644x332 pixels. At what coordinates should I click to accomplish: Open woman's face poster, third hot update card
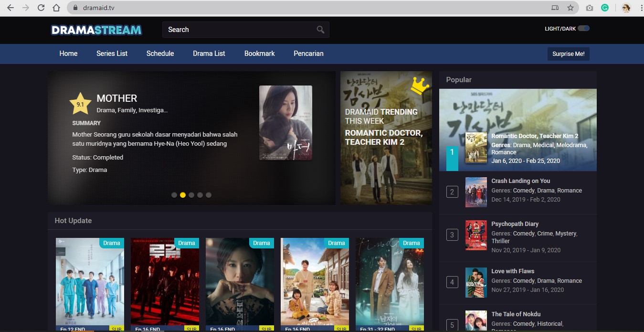point(240,285)
